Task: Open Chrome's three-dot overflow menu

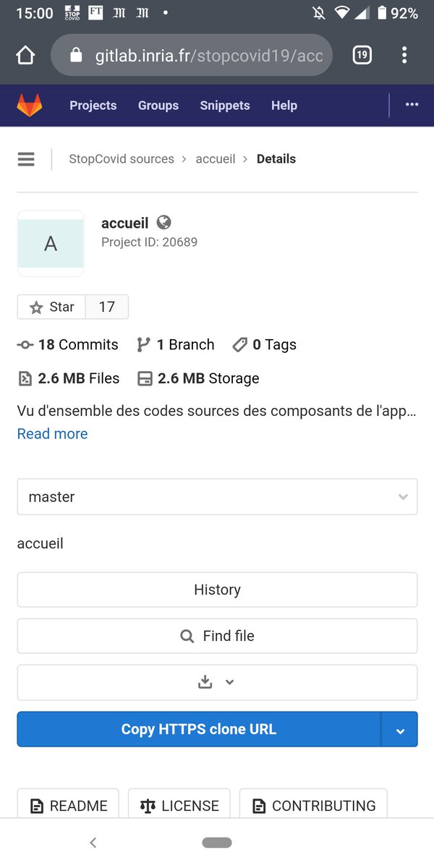Action: [x=404, y=55]
